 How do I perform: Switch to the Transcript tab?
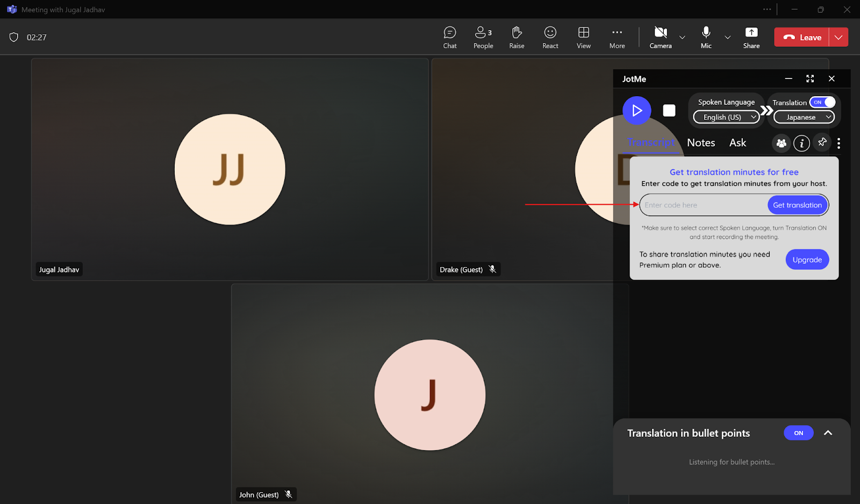(651, 142)
